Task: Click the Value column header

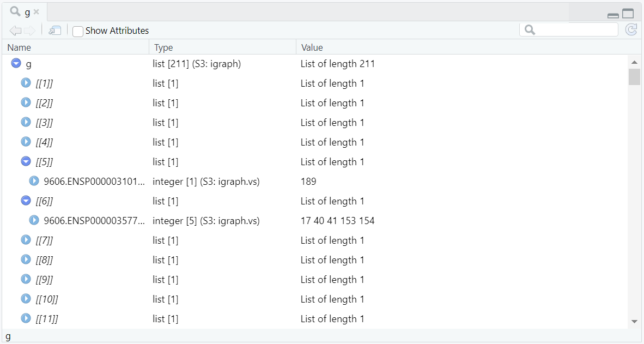Action: (312, 47)
